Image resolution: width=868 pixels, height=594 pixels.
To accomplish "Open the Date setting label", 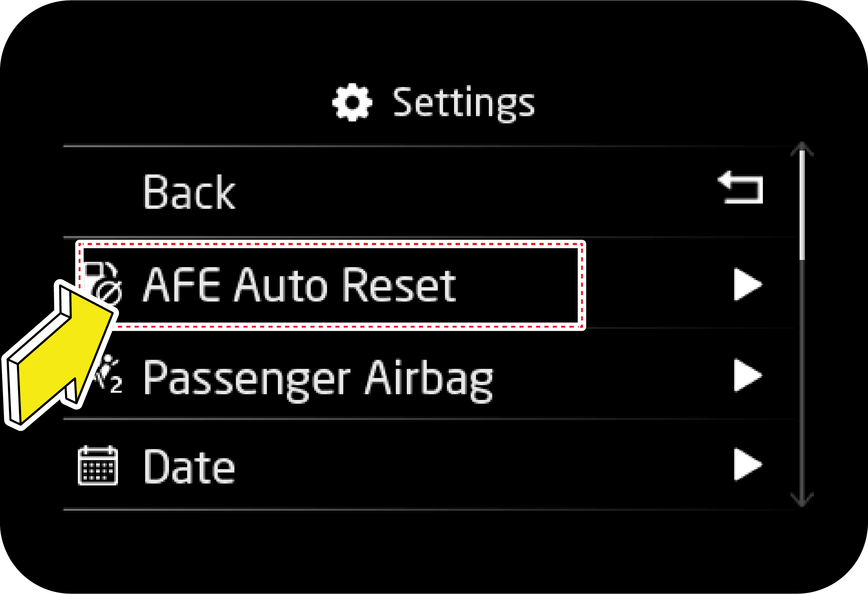I will 189,467.
